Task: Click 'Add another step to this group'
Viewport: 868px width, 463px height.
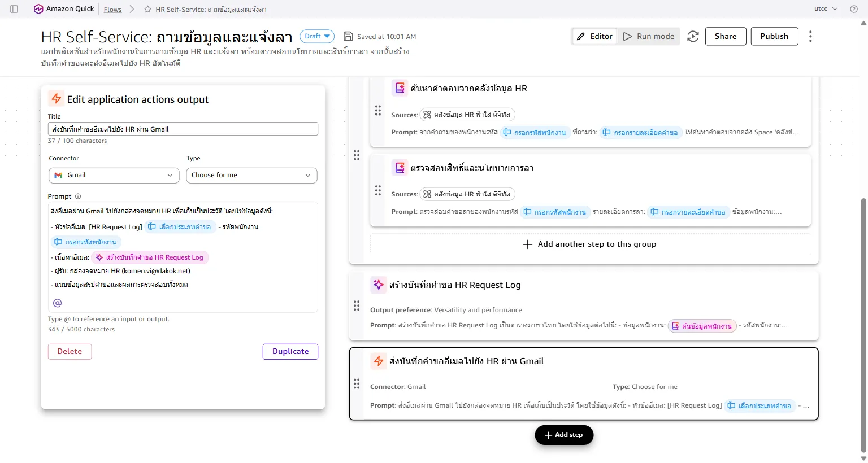Action: point(590,244)
